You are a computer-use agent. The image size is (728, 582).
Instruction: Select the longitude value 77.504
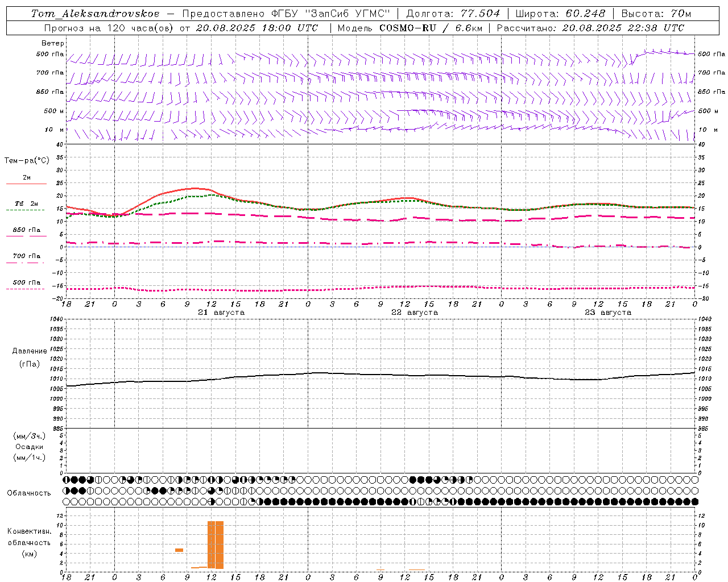coord(481,14)
